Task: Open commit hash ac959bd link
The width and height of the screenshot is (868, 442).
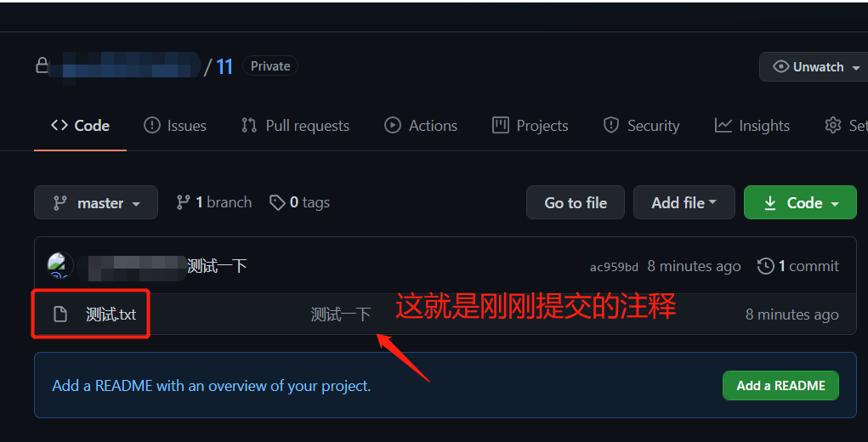Action: 614,267
